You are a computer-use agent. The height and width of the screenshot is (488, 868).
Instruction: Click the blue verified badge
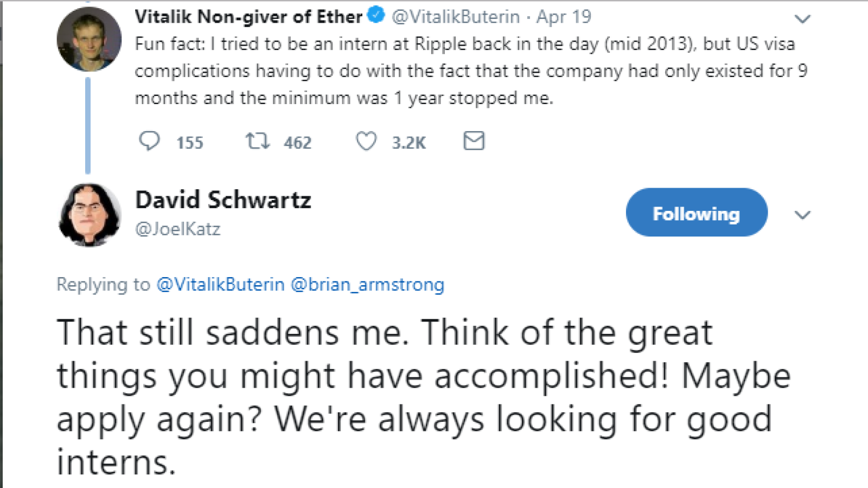click(376, 15)
